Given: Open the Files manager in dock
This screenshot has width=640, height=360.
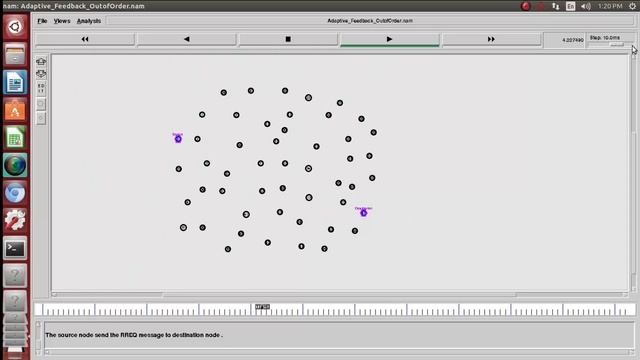Looking at the screenshot, I should tap(15, 54).
